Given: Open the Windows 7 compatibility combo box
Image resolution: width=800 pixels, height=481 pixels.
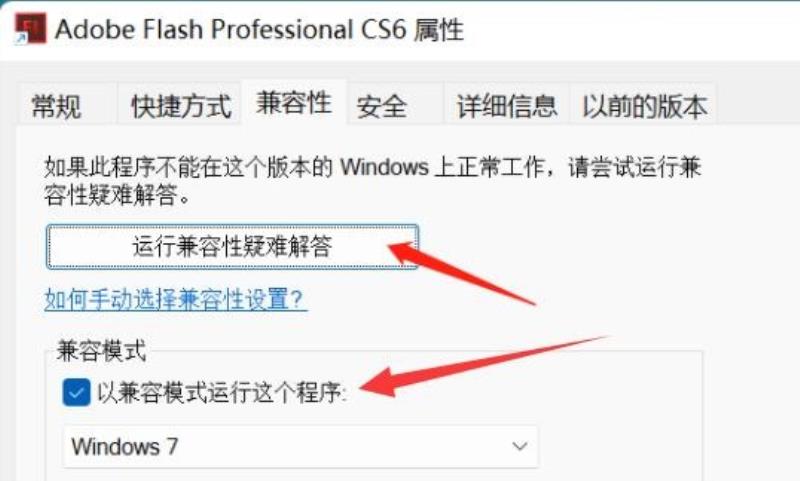Looking at the screenshot, I should click(300, 447).
